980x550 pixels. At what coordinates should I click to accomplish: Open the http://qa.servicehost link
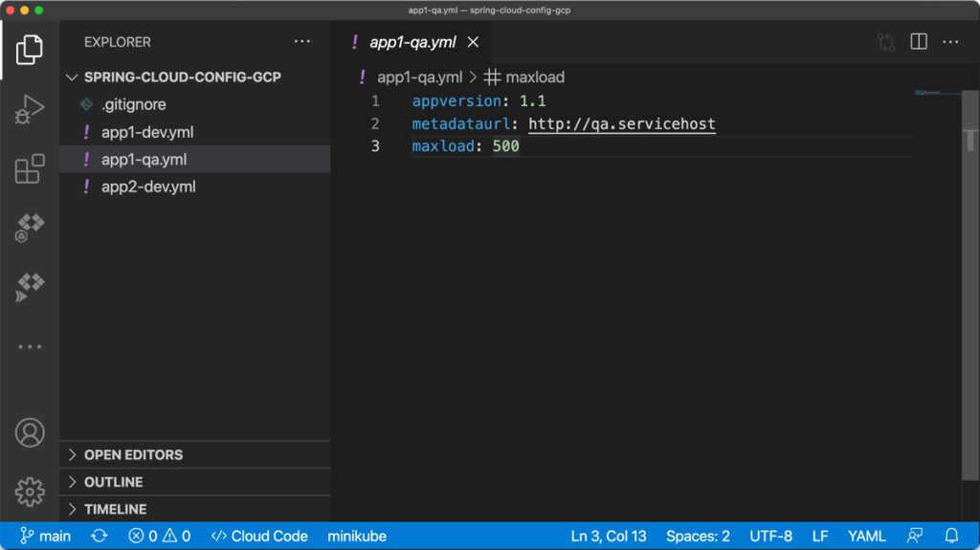(621, 124)
